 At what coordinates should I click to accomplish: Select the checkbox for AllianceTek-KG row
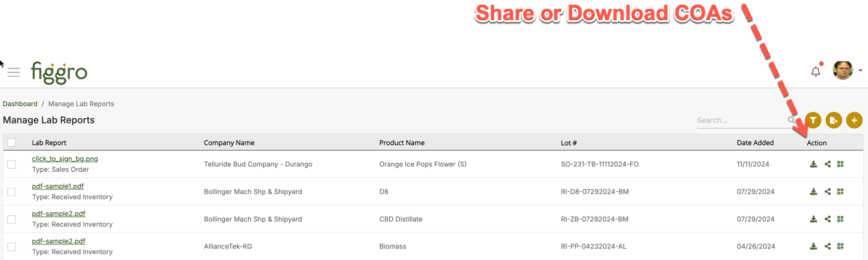pos(11,247)
